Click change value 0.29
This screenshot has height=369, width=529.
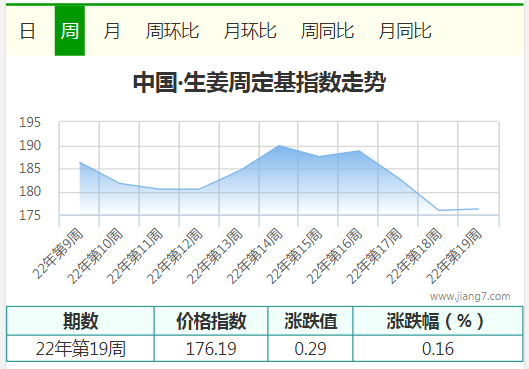[x=310, y=348]
